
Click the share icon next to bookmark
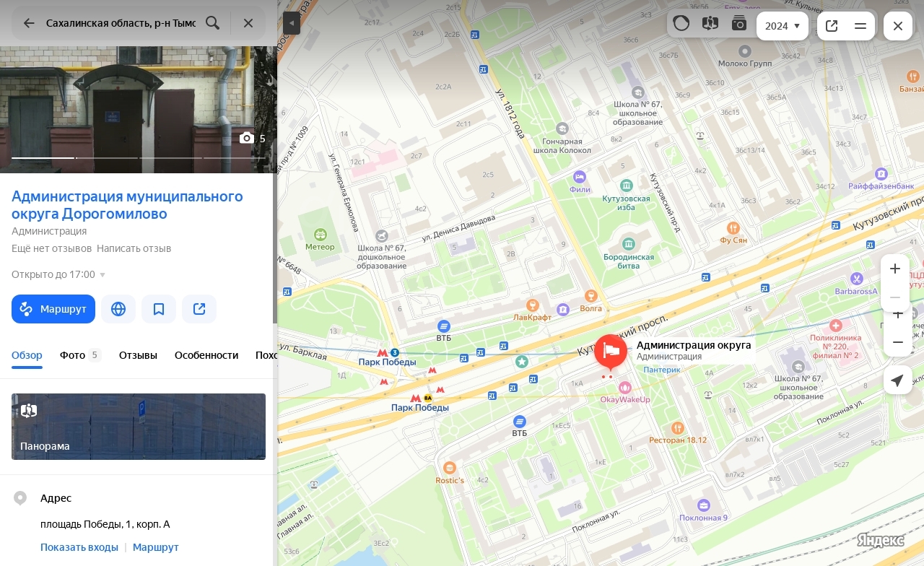[x=199, y=309]
